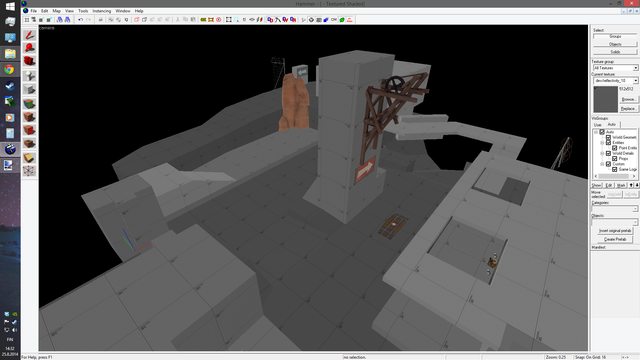Select the Clipping tool
Image resolution: width=640 pixels, height=360 pixels.
click(29, 158)
